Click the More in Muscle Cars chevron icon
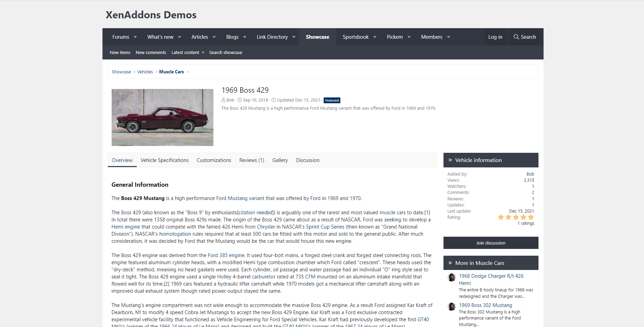 tap(450, 263)
